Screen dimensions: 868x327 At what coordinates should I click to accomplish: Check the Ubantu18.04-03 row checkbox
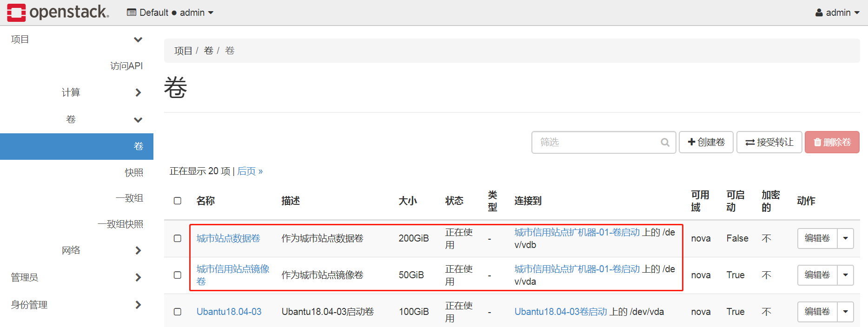point(178,312)
